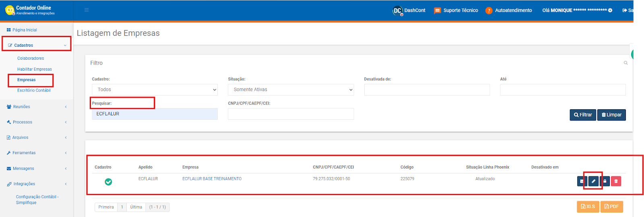Viewport: 644px width, 217px height.
Task: Click the Listagem de Empresas heading
Action: (118, 33)
